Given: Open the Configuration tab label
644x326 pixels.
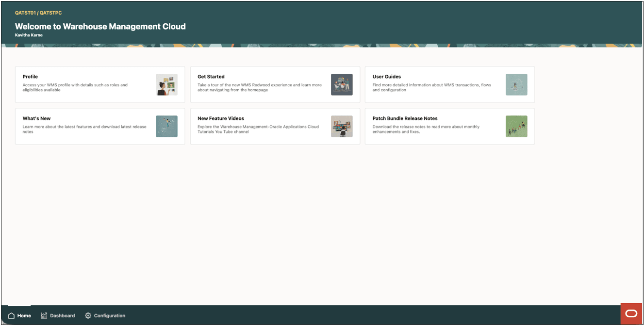Looking at the screenshot, I should coord(110,316).
